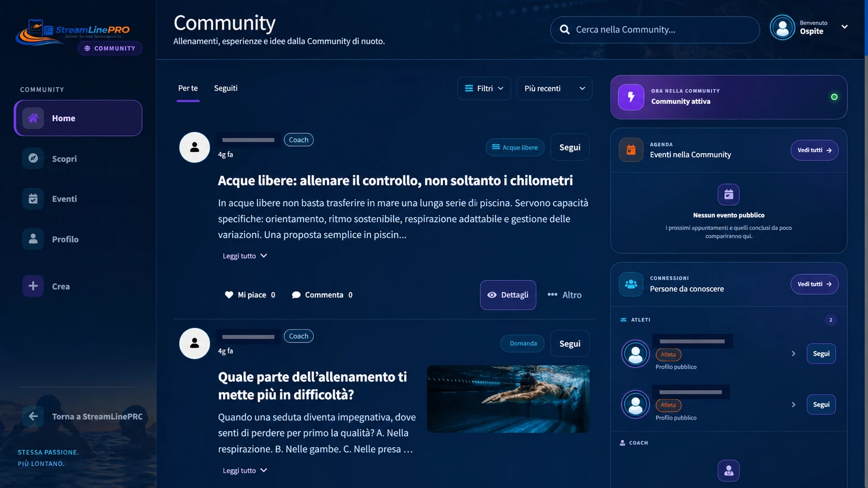The width and height of the screenshot is (868, 488).
Task: Open Profilo in the sidebar
Action: click(78, 239)
